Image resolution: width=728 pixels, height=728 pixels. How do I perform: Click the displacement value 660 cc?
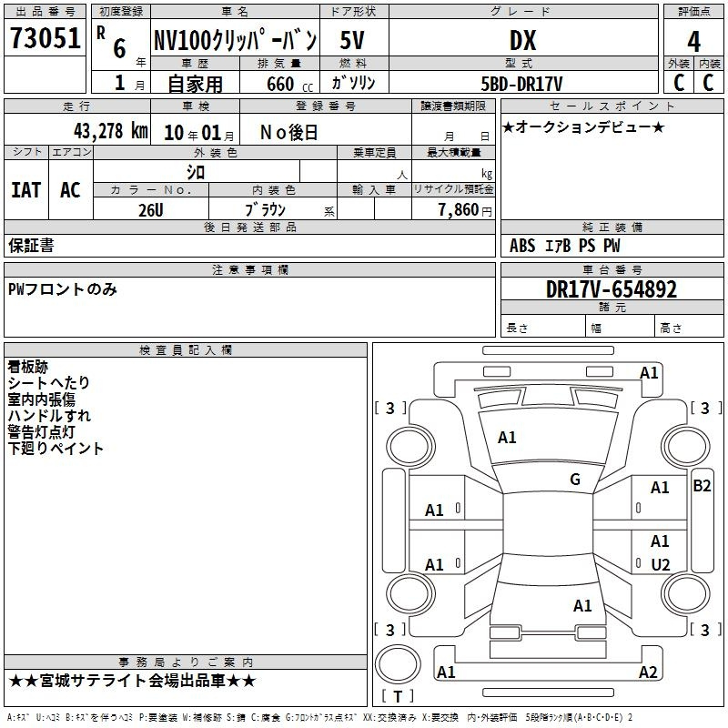pyautogui.click(x=289, y=84)
